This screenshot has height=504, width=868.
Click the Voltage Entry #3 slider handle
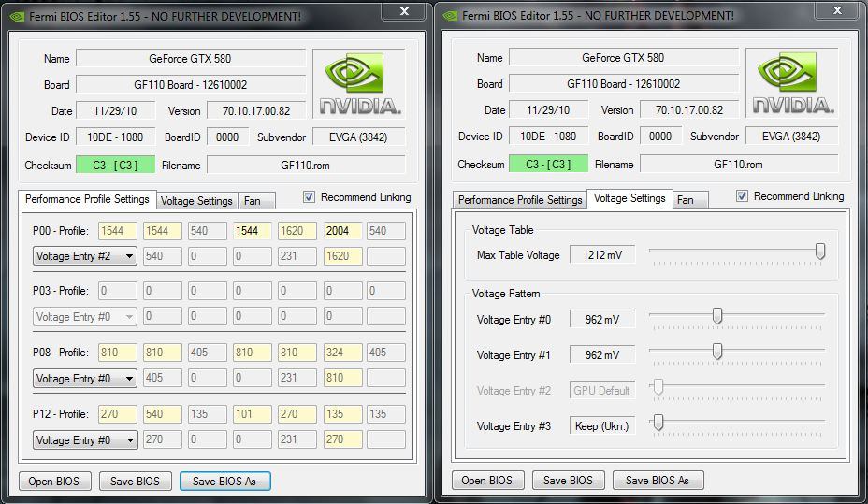658,423
